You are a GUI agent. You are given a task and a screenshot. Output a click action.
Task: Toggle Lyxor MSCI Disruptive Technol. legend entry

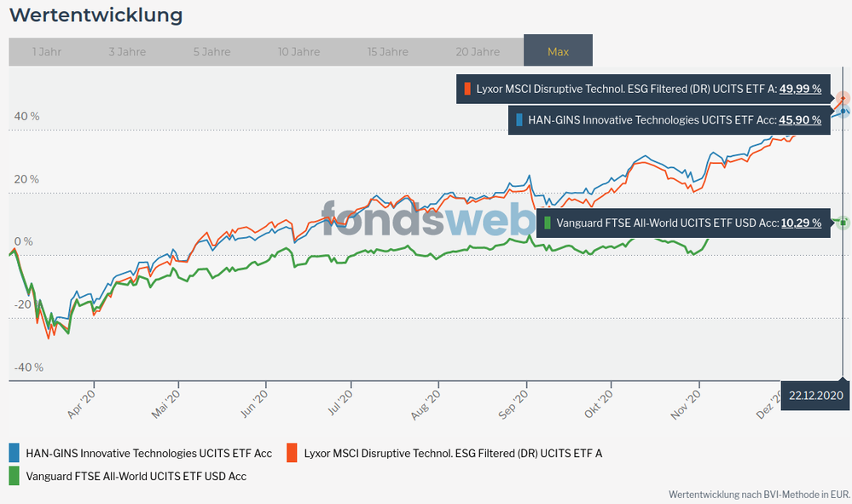click(x=453, y=453)
